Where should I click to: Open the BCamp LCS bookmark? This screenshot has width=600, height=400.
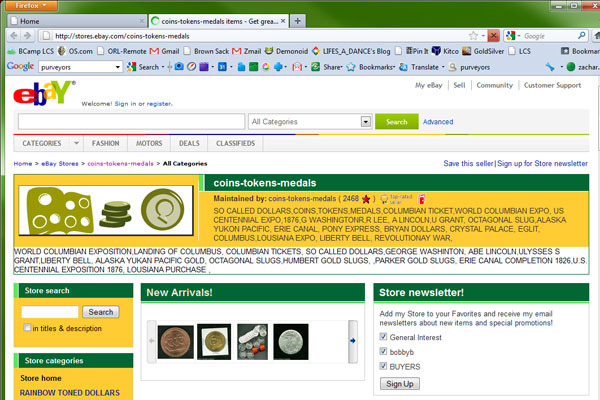31,51
